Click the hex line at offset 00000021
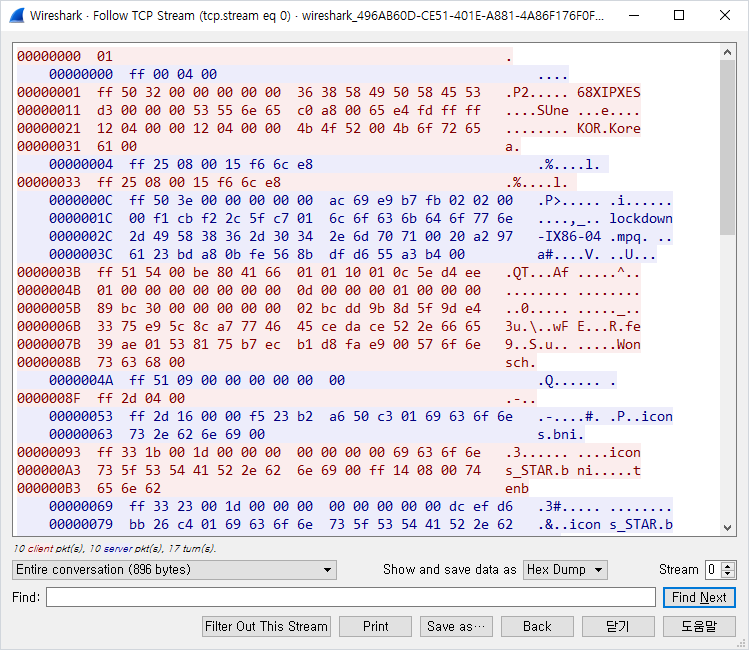Viewport: 749px width, 650px height. (x=329, y=128)
